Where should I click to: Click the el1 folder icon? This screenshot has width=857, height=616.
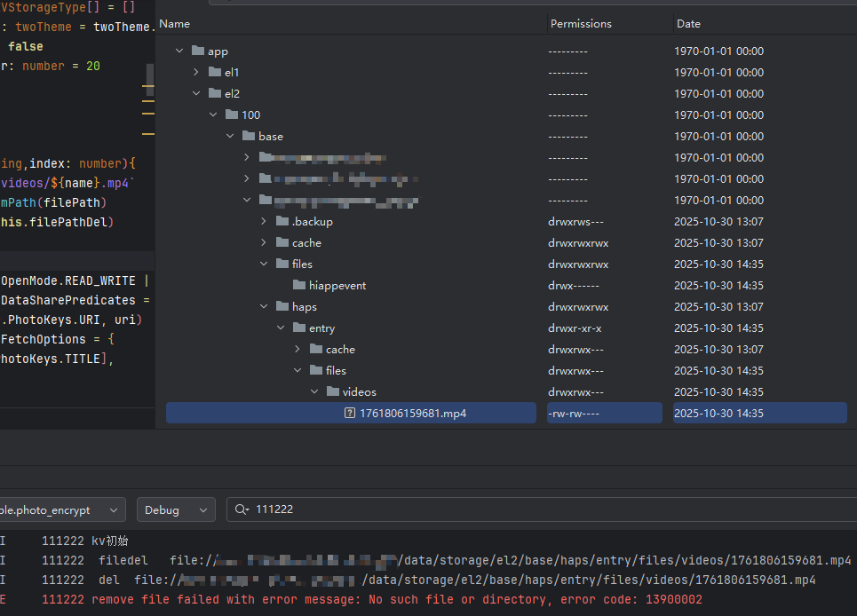[x=215, y=72]
